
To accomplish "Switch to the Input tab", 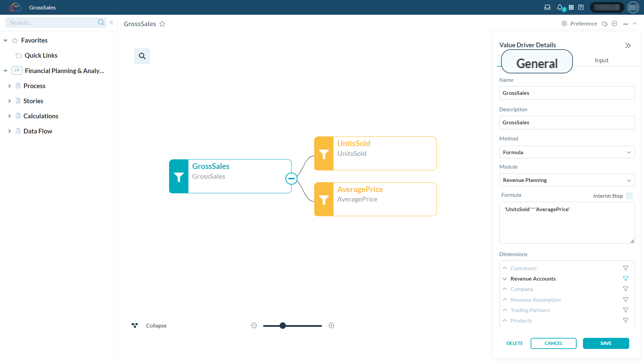I will pos(601,60).
